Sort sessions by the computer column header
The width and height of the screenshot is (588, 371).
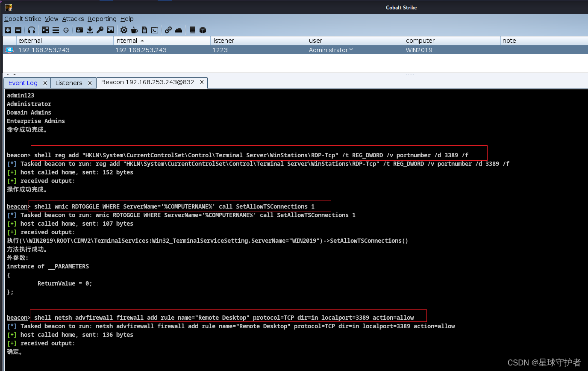(452, 41)
